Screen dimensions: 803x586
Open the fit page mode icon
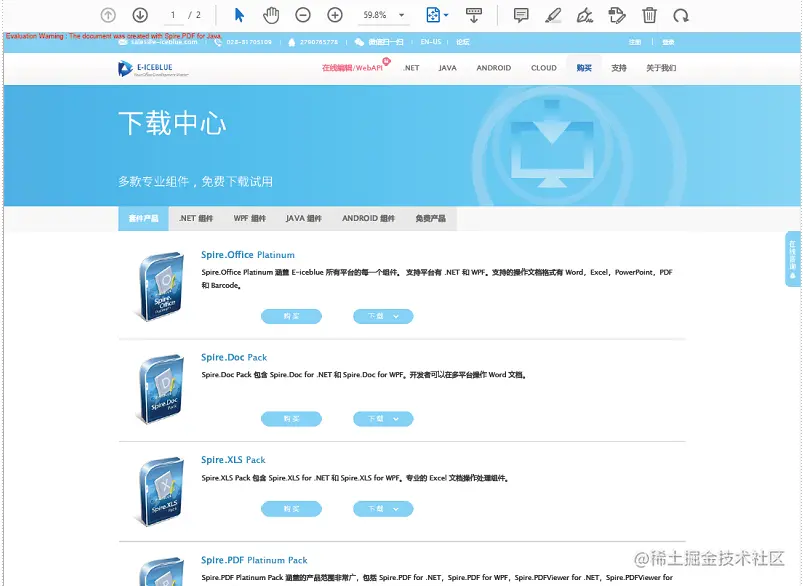click(x=433, y=15)
